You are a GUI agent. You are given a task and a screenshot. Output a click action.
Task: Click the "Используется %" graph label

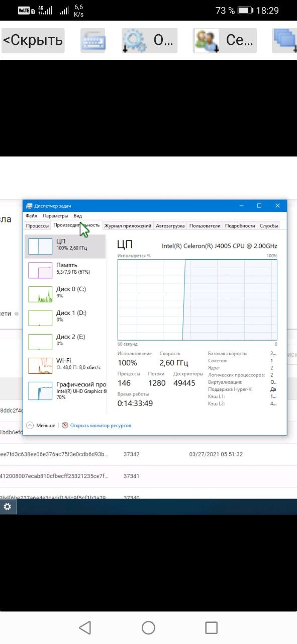click(x=134, y=256)
